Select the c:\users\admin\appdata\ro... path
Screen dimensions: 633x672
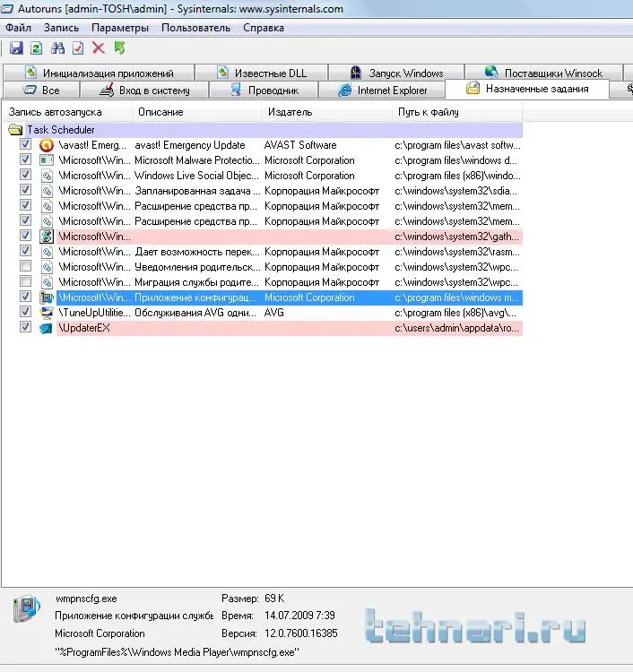click(x=456, y=328)
